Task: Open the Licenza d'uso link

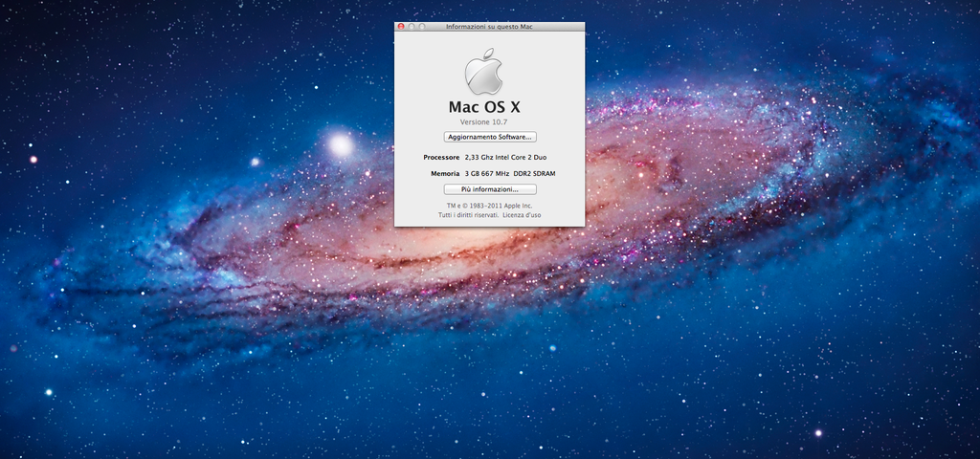Action: click(x=522, y=215)
